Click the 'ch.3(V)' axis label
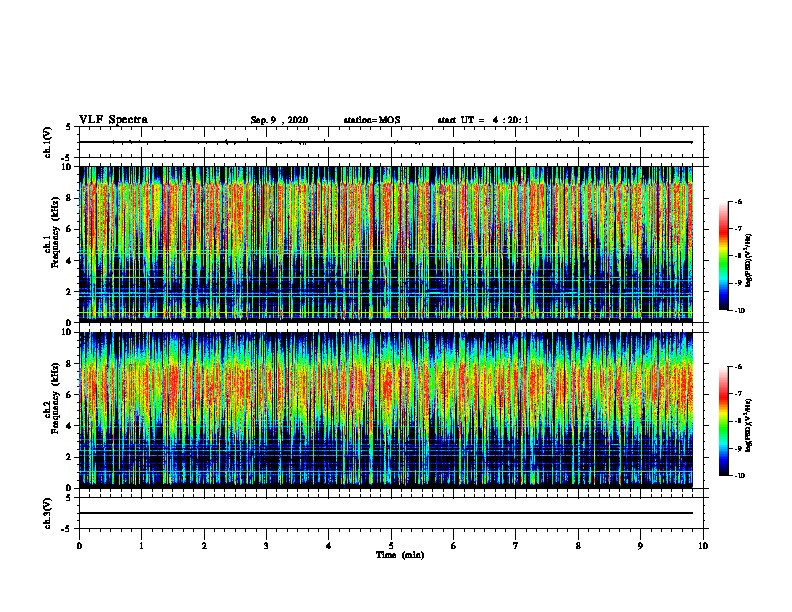The height and width of the screenshot is (612, 792). tap(48, 513)
